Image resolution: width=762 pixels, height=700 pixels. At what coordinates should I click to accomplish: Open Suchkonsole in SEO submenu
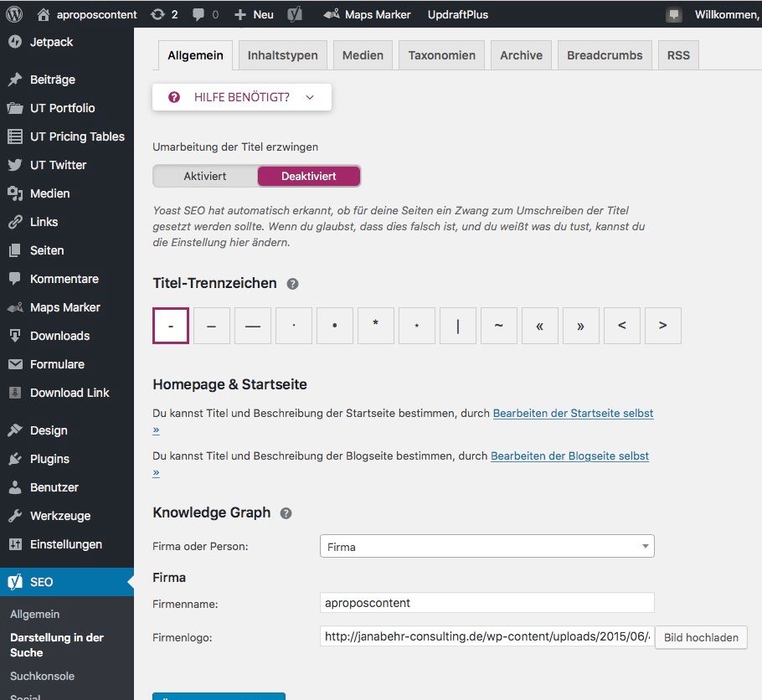[x=42, y=677]
